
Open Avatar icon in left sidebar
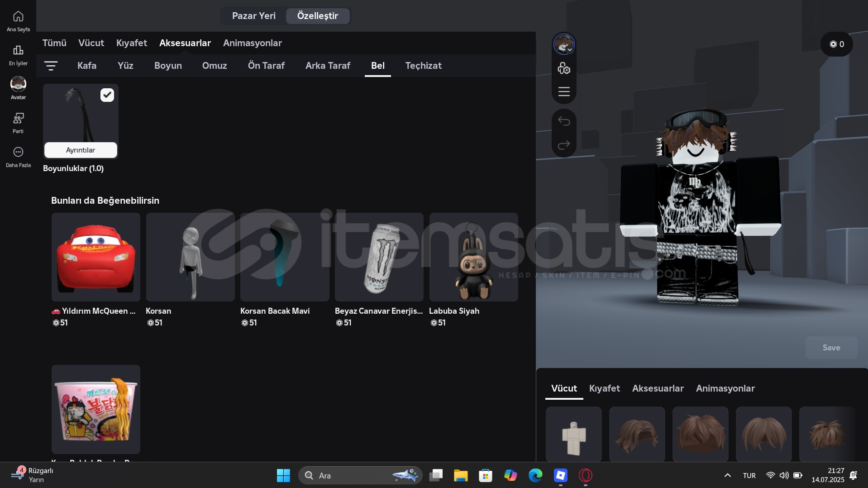tap(18, 84)
